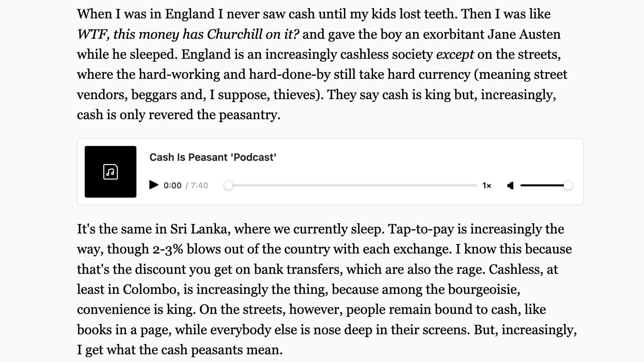
Task: Mute the podcast with the speaker icon
Action: point(510,185)
